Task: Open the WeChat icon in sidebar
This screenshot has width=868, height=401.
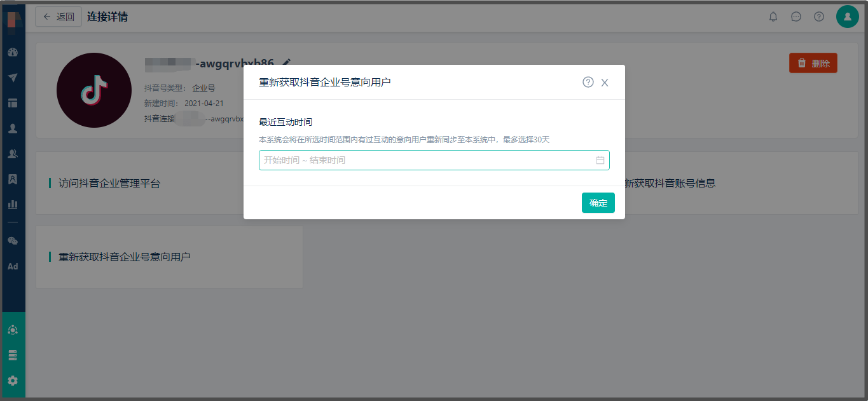Action: point(13,241)
